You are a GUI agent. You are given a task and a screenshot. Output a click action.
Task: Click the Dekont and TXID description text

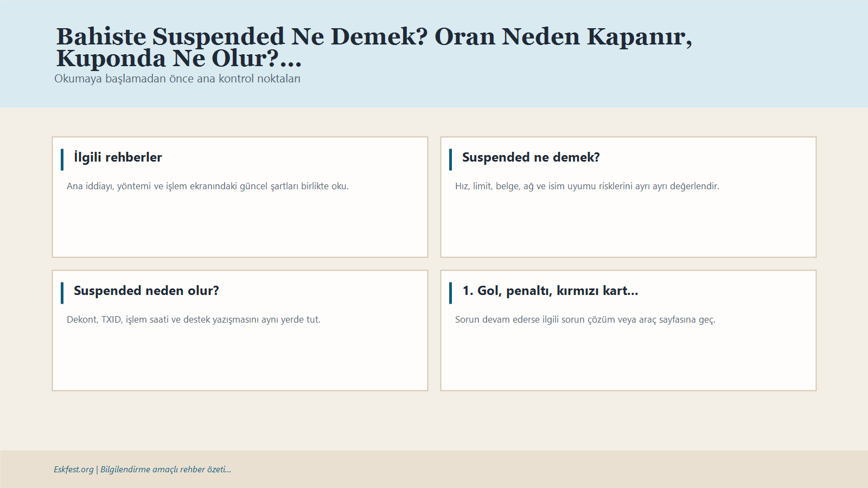193,319
